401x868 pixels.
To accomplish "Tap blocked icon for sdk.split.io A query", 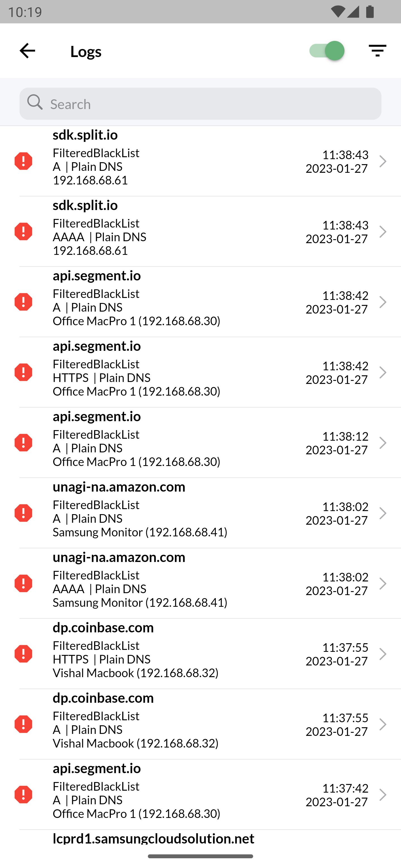I will coord(23,161).
